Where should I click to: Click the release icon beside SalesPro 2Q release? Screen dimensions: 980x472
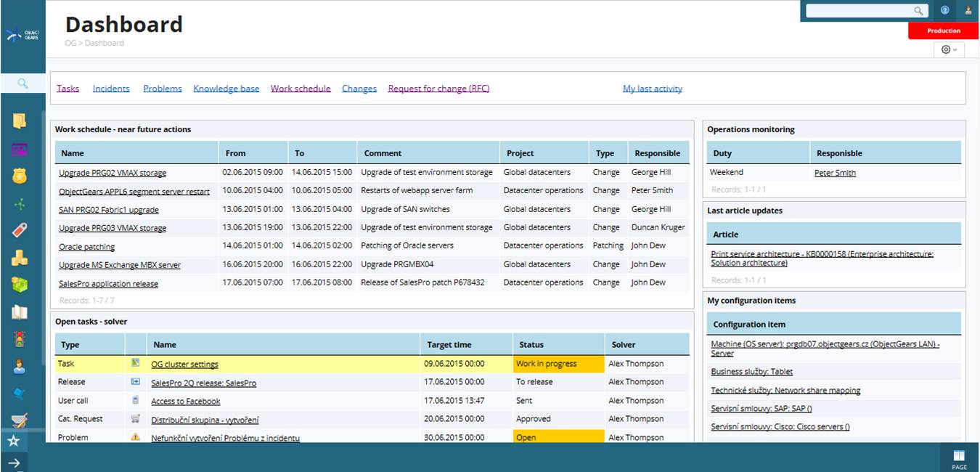point(135,381)
